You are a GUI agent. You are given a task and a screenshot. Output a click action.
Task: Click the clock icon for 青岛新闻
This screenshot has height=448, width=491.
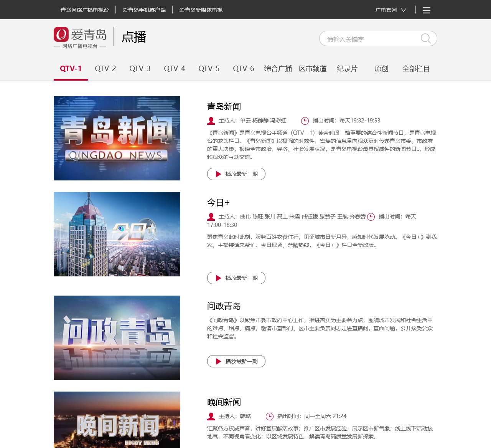point(305,121)
